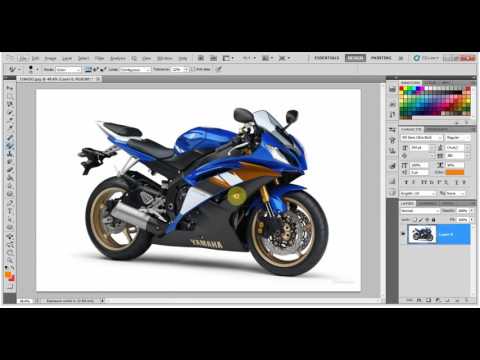Toggle lock transparent pixels
Image resolution: width=480 pixels, height=360 pixels.
tap(415, 220)
